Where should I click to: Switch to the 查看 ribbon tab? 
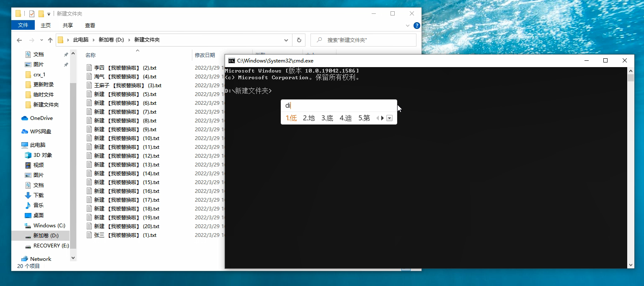click(90, 25)
